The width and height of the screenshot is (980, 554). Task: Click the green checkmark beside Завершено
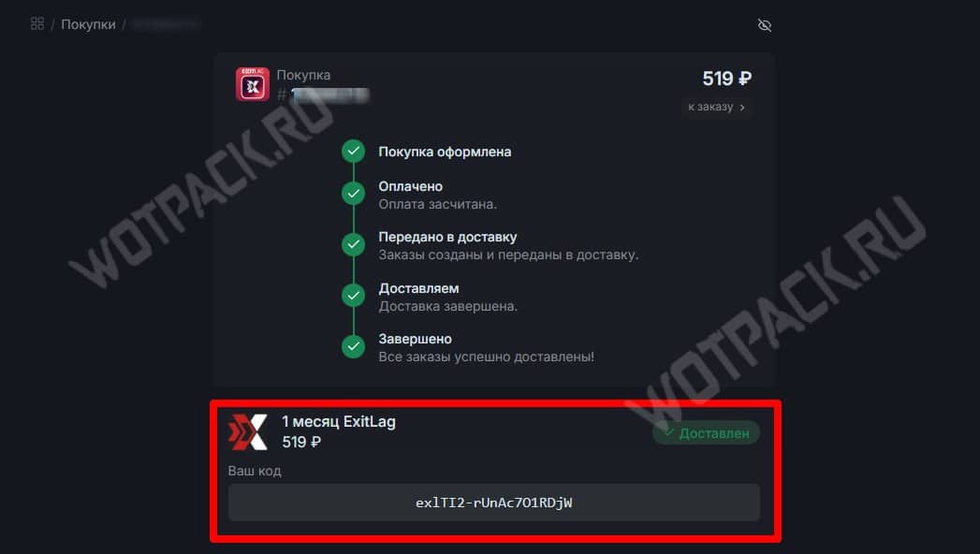point(353,346)
